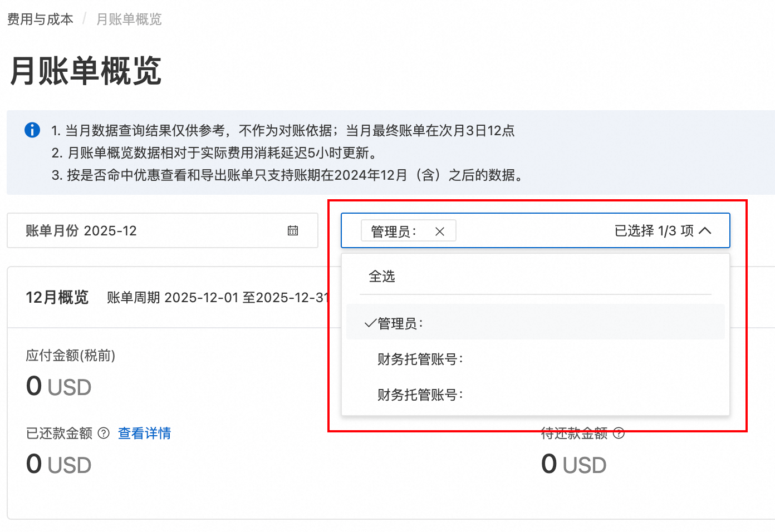Click the checkmark next to 管理员 option

(x=370, y=323)
